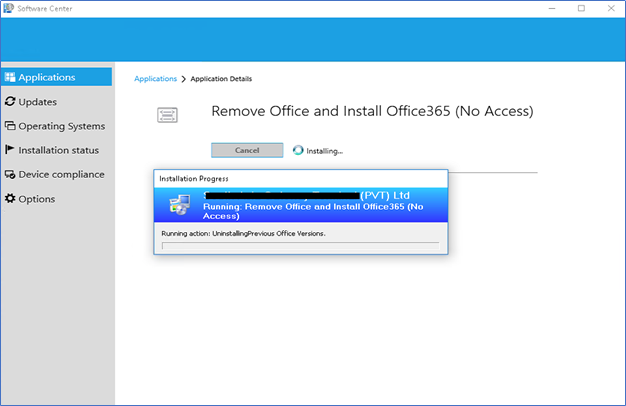Click the Installation Progress dialog title
This screenshot has height=406, width=626.
coord(194,178)
